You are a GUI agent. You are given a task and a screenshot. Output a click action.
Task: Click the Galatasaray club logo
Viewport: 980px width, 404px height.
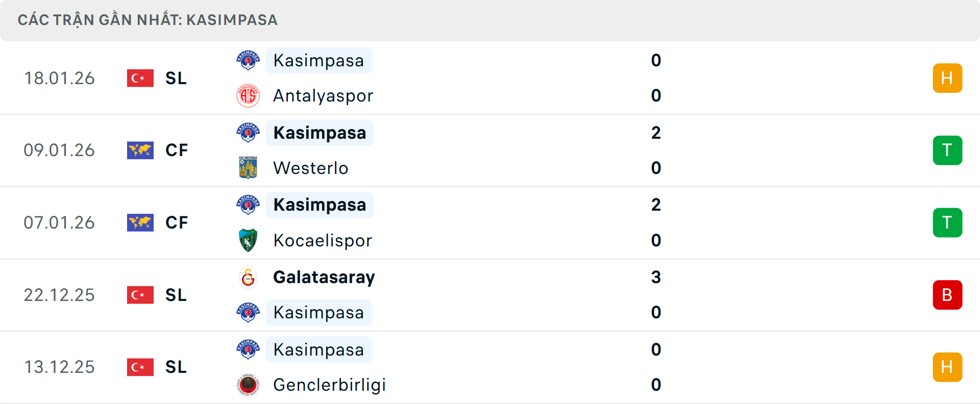coord(248,277)
